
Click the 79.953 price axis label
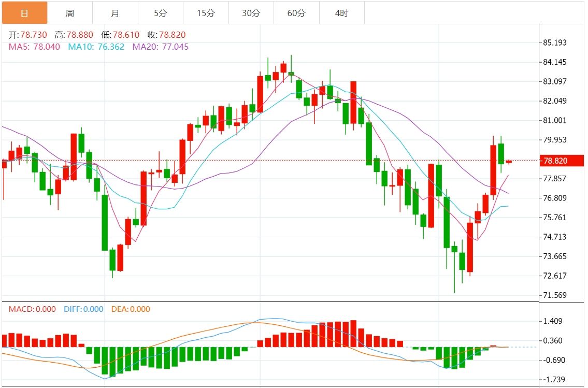tap(555, 140)
